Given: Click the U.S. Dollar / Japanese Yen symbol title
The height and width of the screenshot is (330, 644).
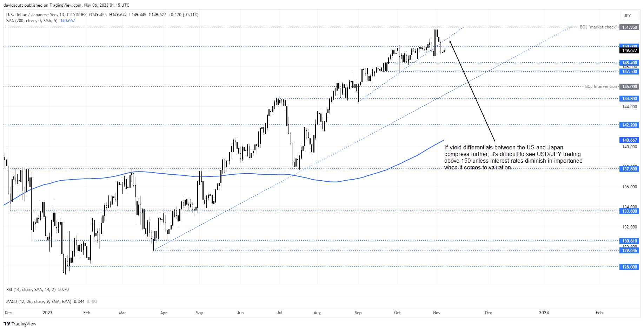Looking at the screenshot, I should click(32, 15).
